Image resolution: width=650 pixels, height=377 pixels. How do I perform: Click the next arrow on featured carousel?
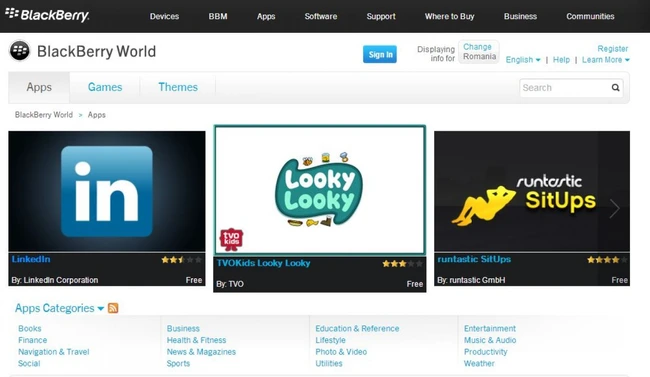click(614, 208)
